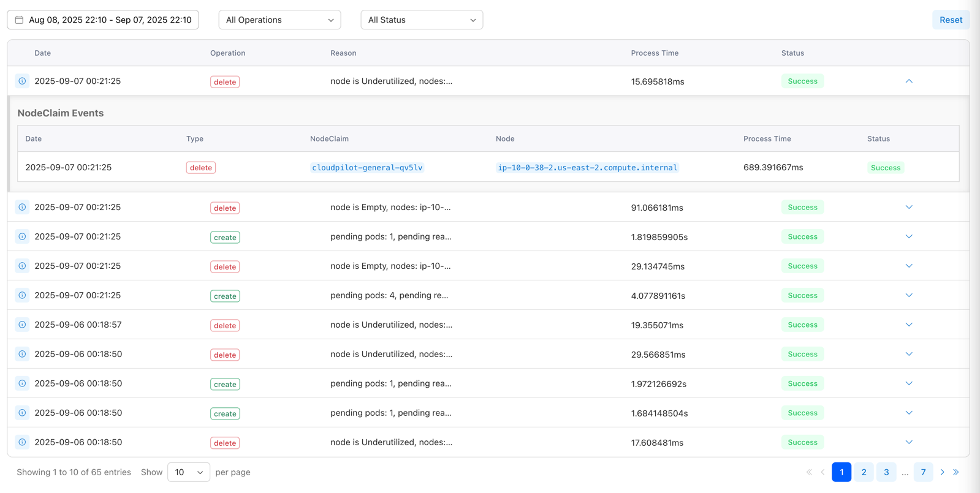Click the pagination ellipsis between 3 and 7
980x493 pixels.
(x=905, y=472)
